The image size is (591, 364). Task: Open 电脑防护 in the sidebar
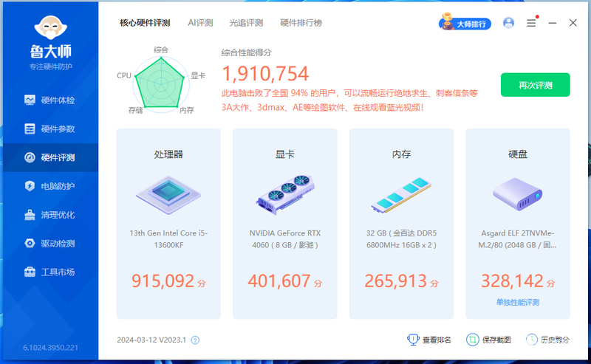(x=50, y=186)
